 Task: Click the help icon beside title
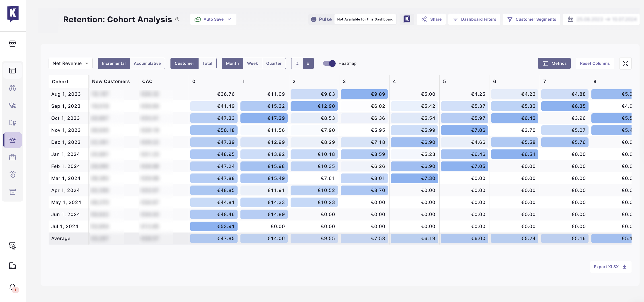(x=177, y=19)
